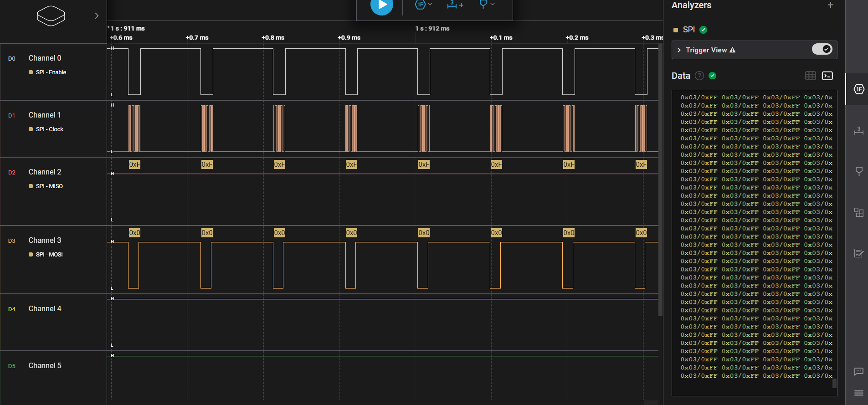Add a timing measurement from top toolbar
Screen dimensions: 868x405
455,5
